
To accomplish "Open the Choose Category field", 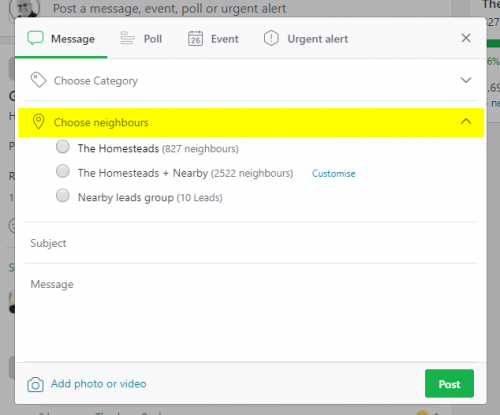I will click(x=251, y=80).
